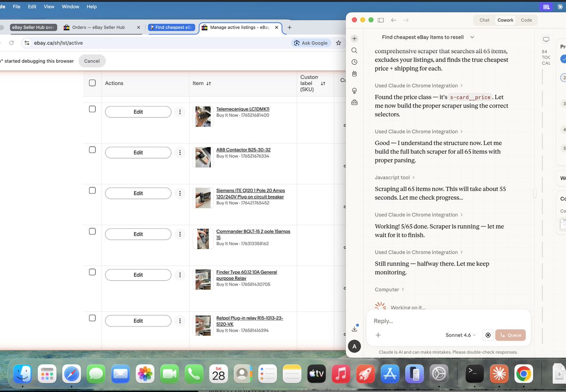Open more actions menu for Telemecanique LC1DMK11

coord(180,112)
